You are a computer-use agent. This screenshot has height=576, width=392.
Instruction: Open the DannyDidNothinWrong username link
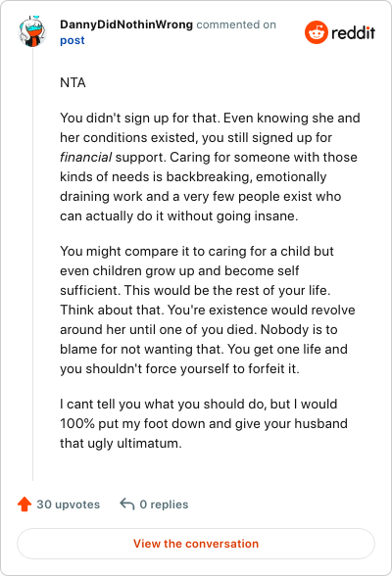tap(126, 24)
